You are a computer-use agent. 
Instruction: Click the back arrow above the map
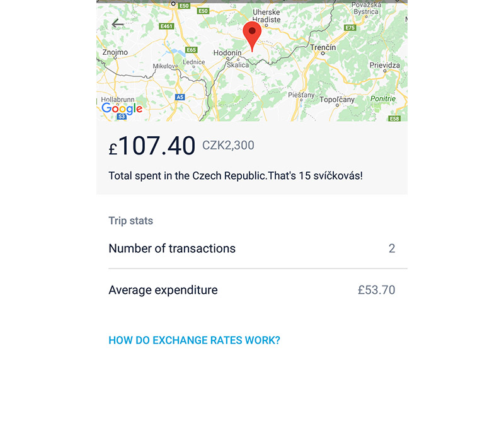point(117,23)
